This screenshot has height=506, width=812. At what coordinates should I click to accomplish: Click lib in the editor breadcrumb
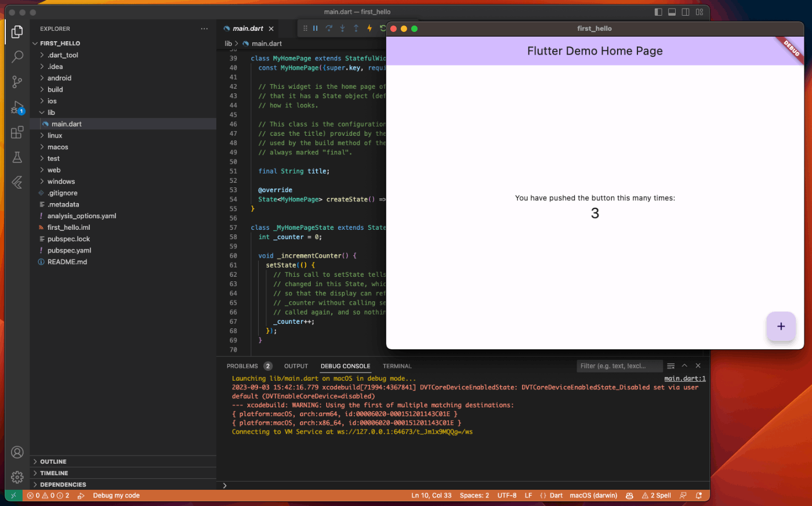click(229, 44)
